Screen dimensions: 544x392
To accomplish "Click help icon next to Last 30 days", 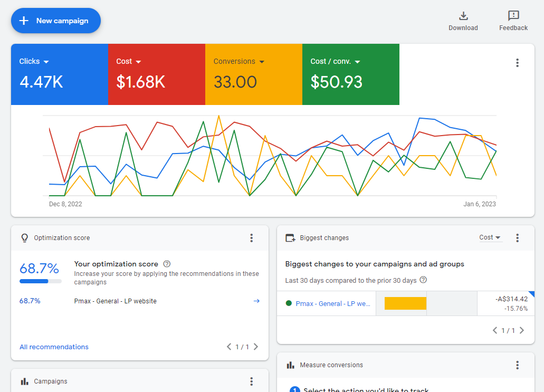I will (423, 280).
